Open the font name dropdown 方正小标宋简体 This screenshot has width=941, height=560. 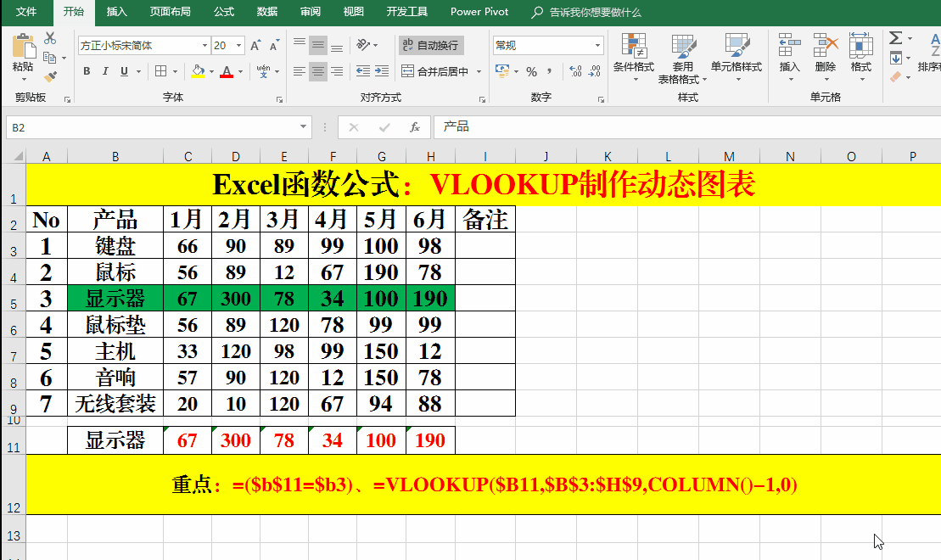[204, 46]
